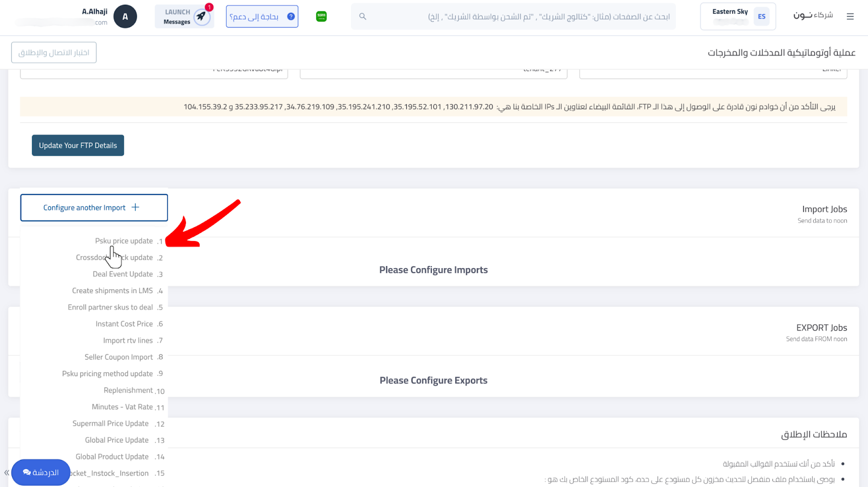Choose Global Price Update entry
The width and height of the screenshot is (868, 487).
[x=117, y=440]
